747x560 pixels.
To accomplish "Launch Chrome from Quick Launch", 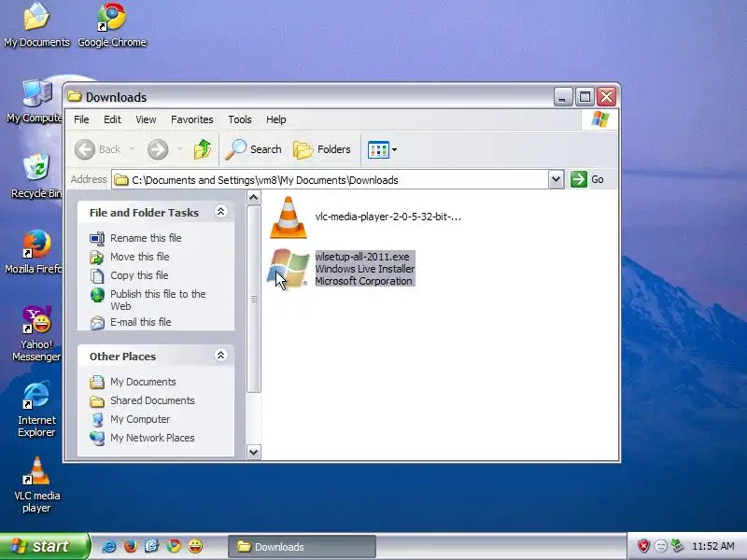I will (174, 546).
